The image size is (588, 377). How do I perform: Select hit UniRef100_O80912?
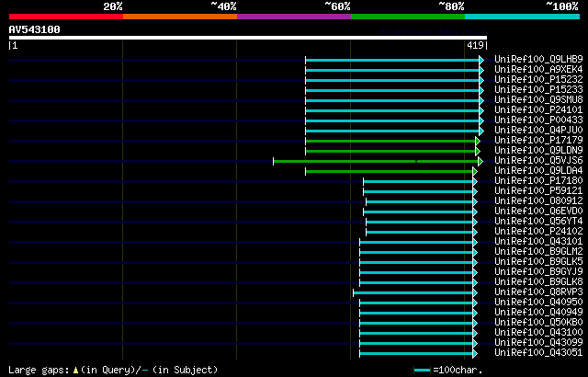pyautogui.click(x=538, y=201)
